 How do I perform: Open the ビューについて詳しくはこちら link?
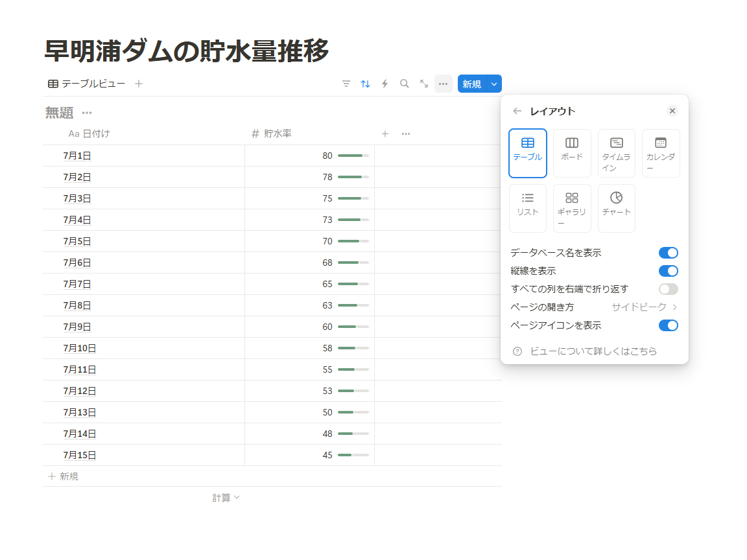(x=593, y=351)
